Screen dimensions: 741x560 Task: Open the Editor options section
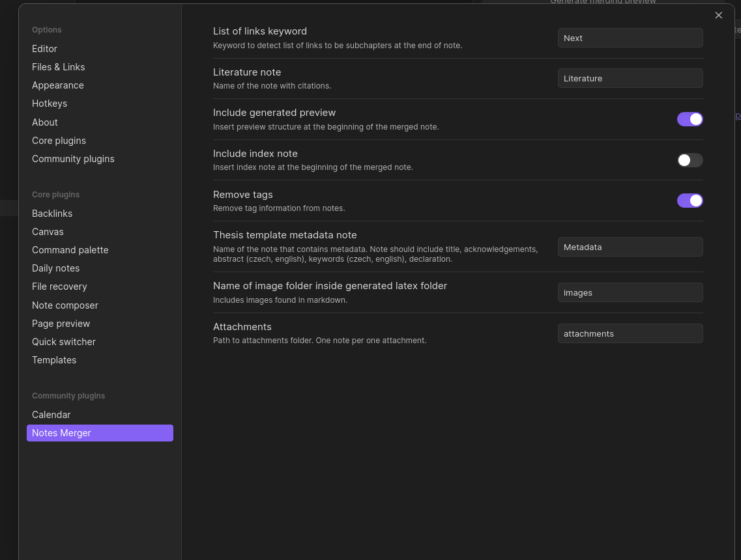[x=44, y=48]
